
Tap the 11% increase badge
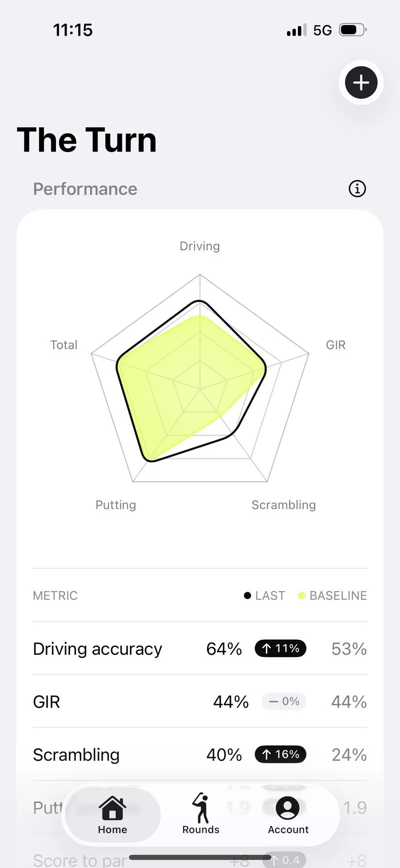pos(280,648)
